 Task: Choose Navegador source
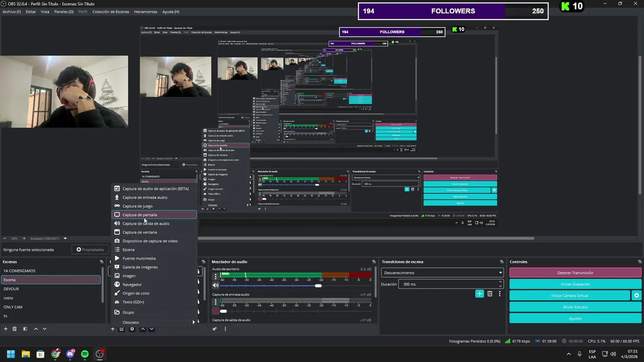tap(154, 285)
